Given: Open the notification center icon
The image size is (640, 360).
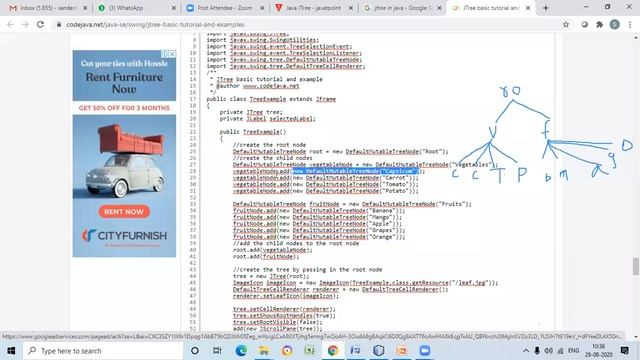Looking at the screenshot, I should click(x=624, y=351).
